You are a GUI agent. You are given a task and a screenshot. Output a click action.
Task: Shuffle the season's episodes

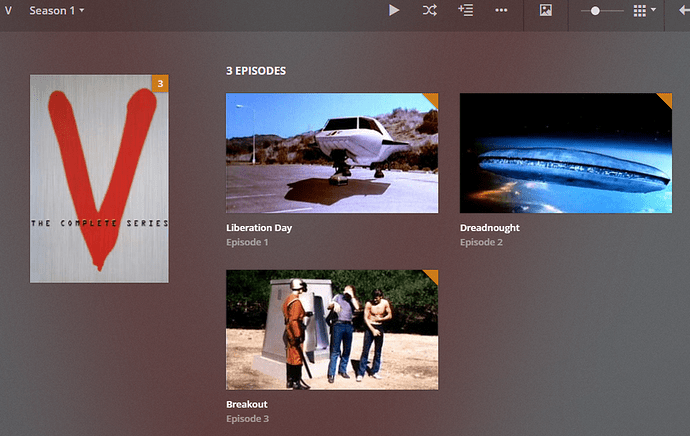(429, 10)
